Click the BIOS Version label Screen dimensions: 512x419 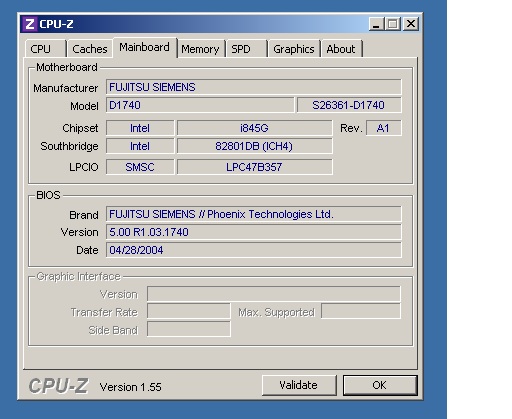(79, 232)
